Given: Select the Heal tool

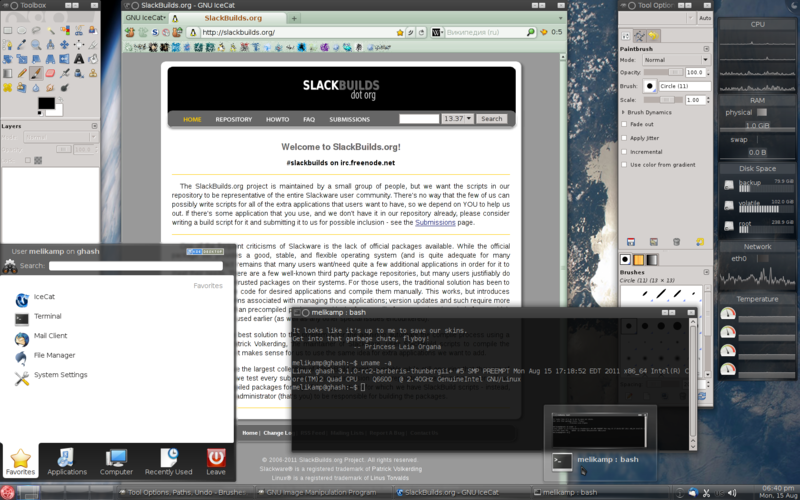Looking at the screenshot, I should click(x=7, y=87).
